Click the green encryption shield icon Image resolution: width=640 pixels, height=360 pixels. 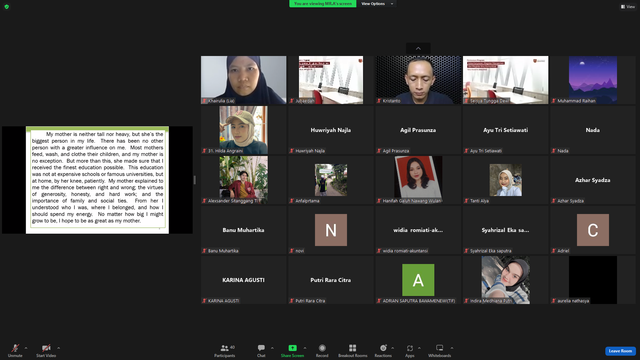click(7, 7)
